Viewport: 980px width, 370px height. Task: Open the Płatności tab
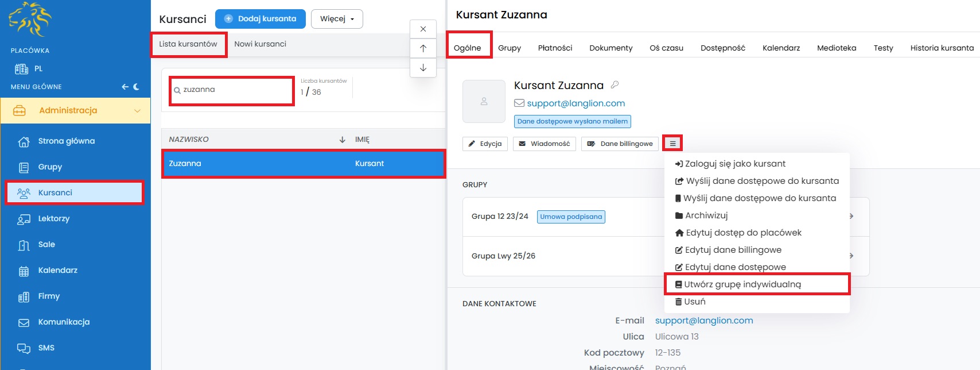555,48
